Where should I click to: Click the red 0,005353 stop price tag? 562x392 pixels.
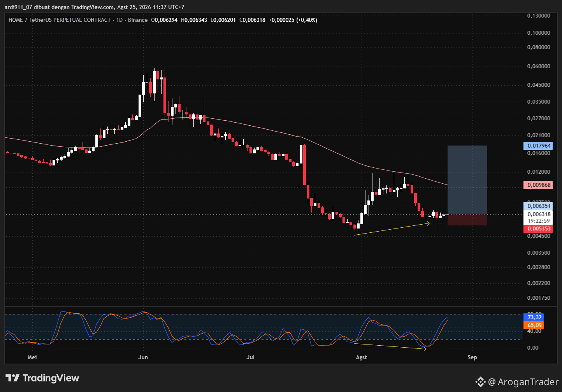point(539,229)
